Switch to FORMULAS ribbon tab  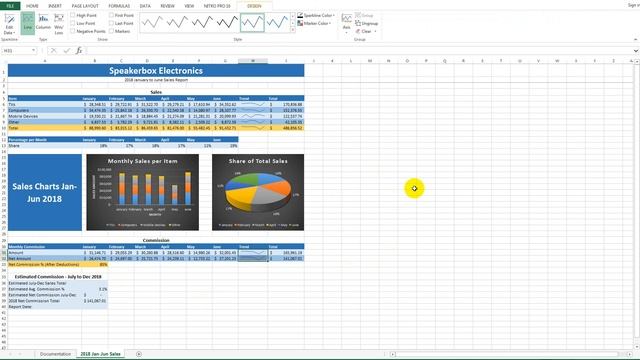pyautogui.click(x=119, y=6)
